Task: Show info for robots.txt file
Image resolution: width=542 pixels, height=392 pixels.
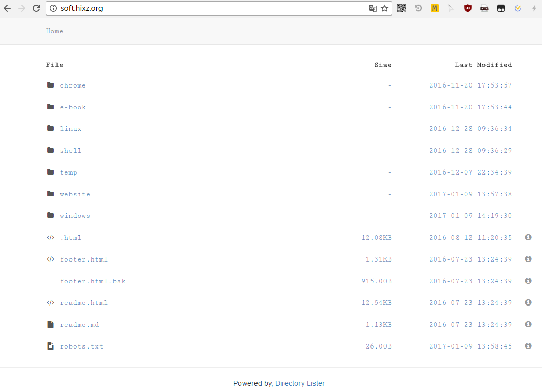Action: pos(528,346)
